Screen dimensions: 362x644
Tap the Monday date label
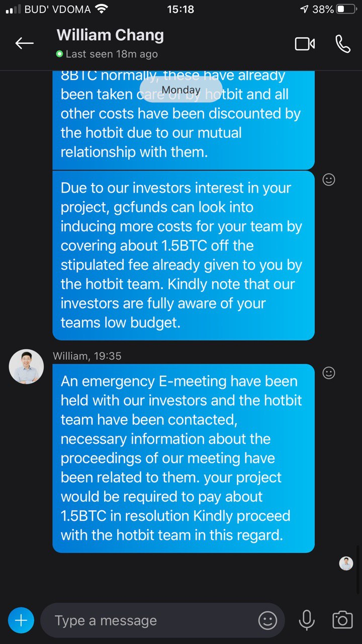tap(181, 90)
